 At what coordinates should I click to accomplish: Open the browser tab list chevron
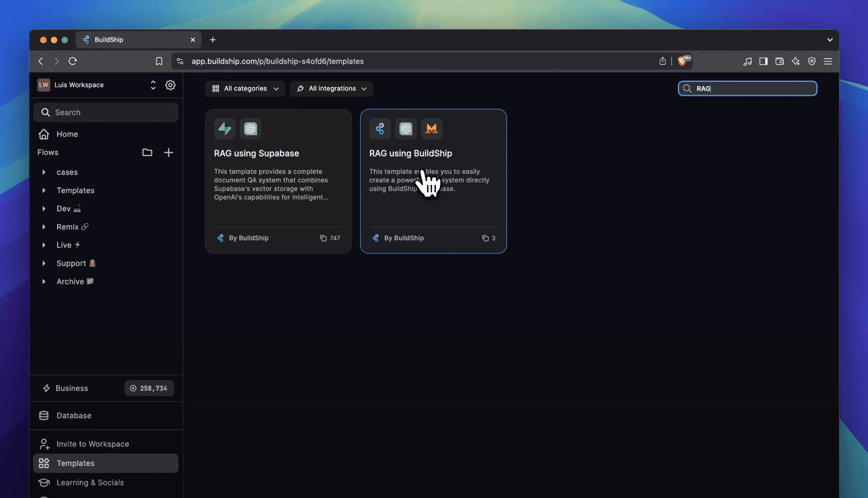830,40
